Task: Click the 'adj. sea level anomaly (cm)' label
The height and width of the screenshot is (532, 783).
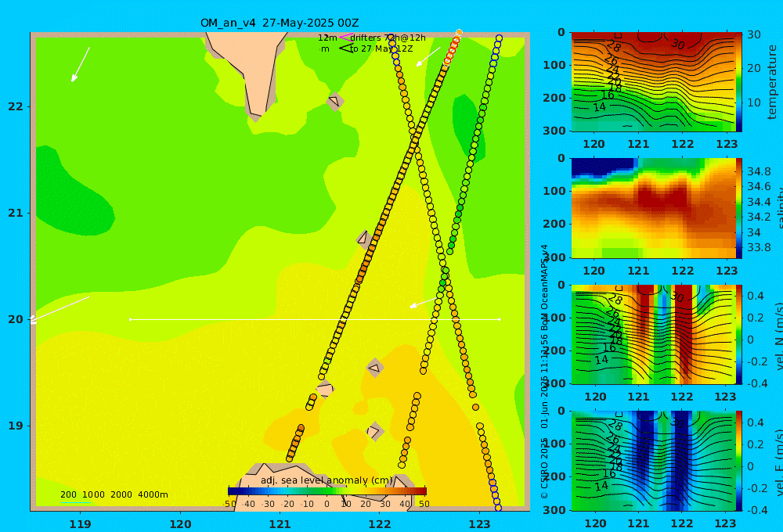Action: pos(327,480)
